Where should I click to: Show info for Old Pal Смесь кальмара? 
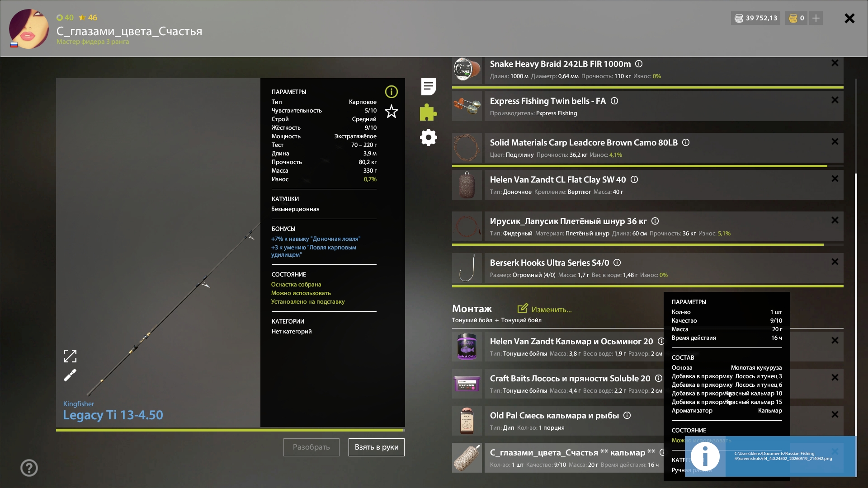627,415
